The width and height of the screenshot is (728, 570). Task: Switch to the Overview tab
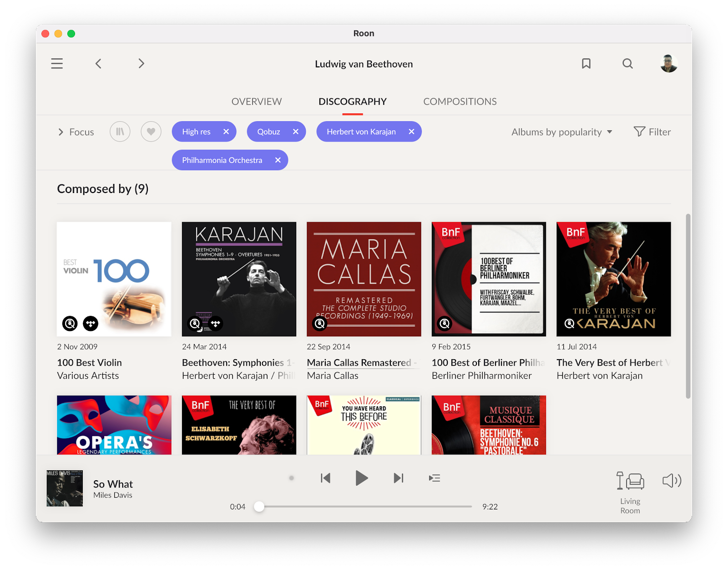coord(257,102)
